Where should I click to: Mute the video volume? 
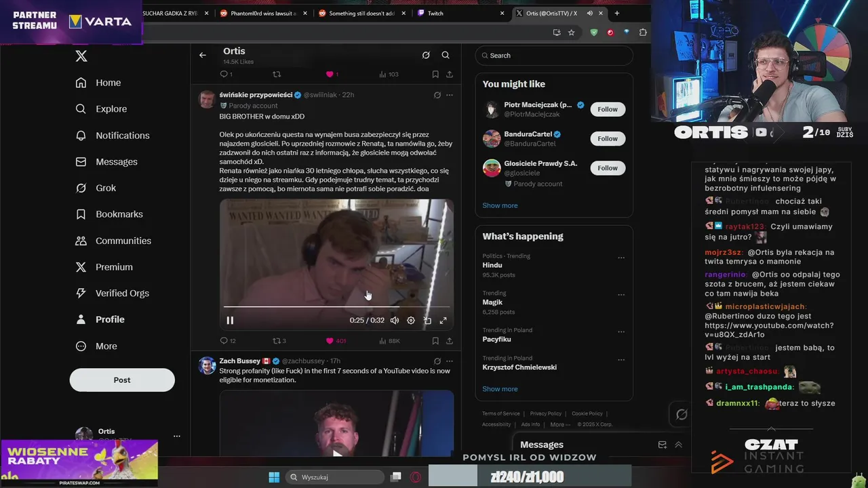coord(395,321)
